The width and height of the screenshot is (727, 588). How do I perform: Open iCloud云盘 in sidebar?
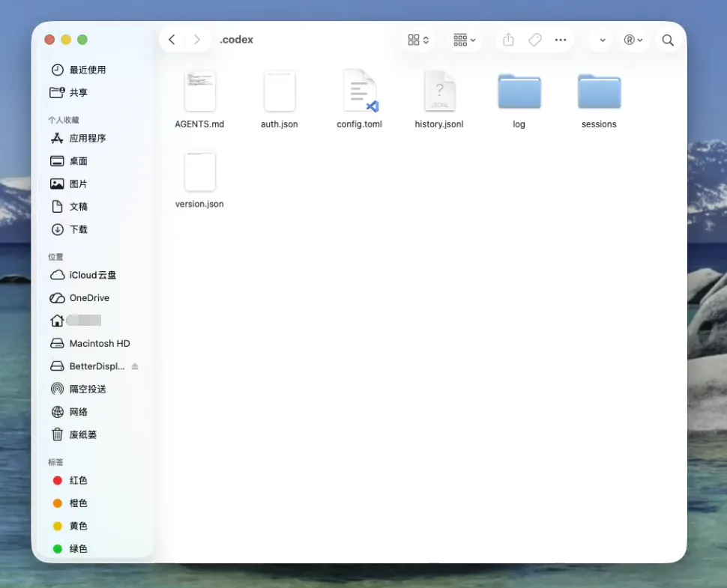pyautogui.click(x=92, y=275)
